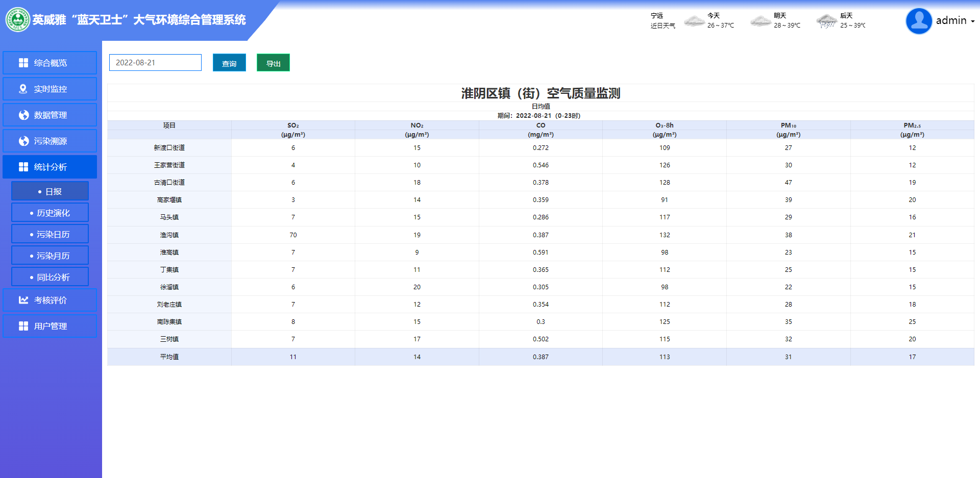
Task: Click the grid icon beside 用户管理
Action: pos(23,326)
